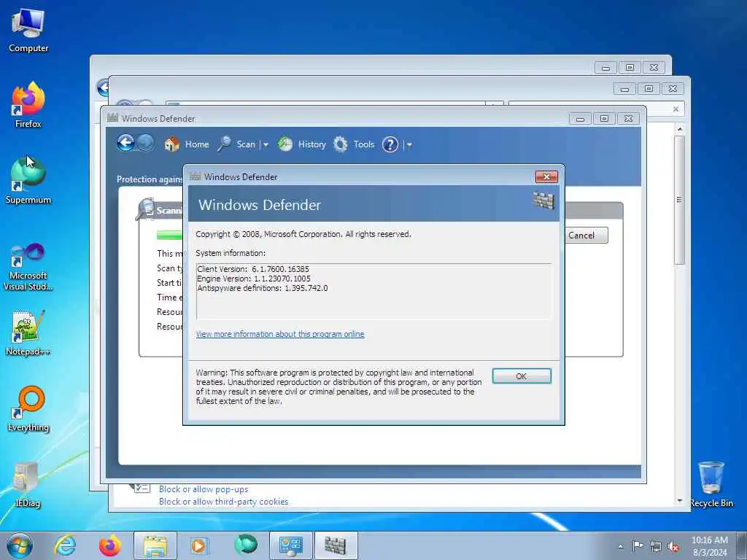Click the Tools gear icon
Screen dimensions: 747x560
click(x=340, y=144)
